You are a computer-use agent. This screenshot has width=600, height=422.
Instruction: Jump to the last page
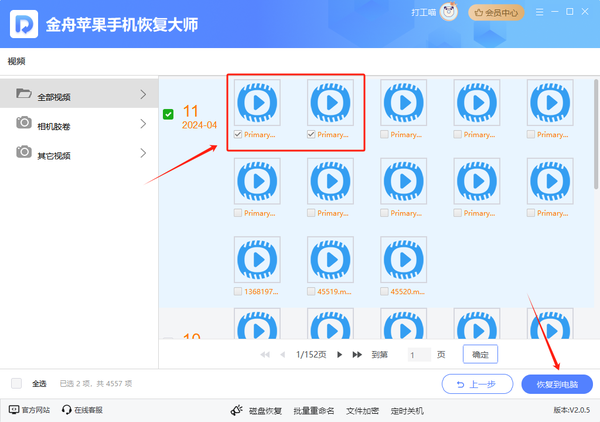(x=357, y=355)
